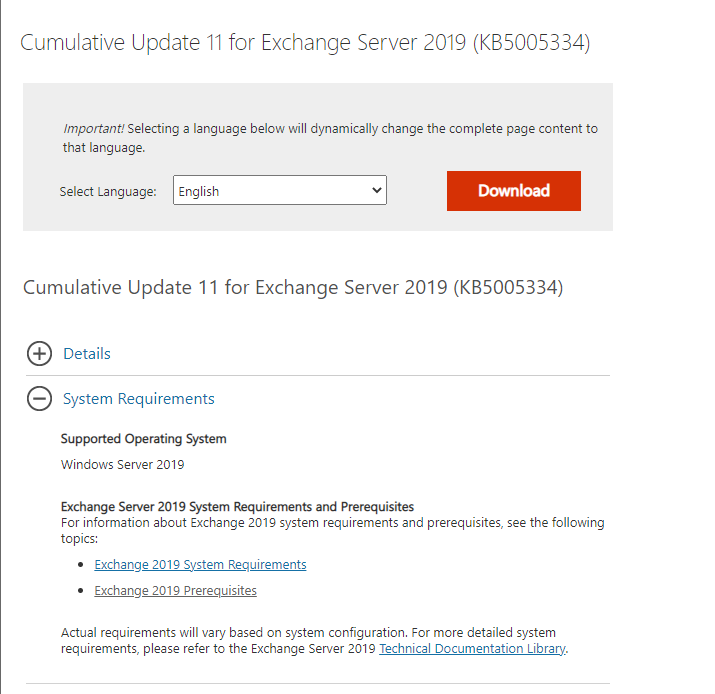Click Exchange Server 2019 System Requirements and Prerequisites heading
This screenshot has height=694, width=715.
point(237,507)
